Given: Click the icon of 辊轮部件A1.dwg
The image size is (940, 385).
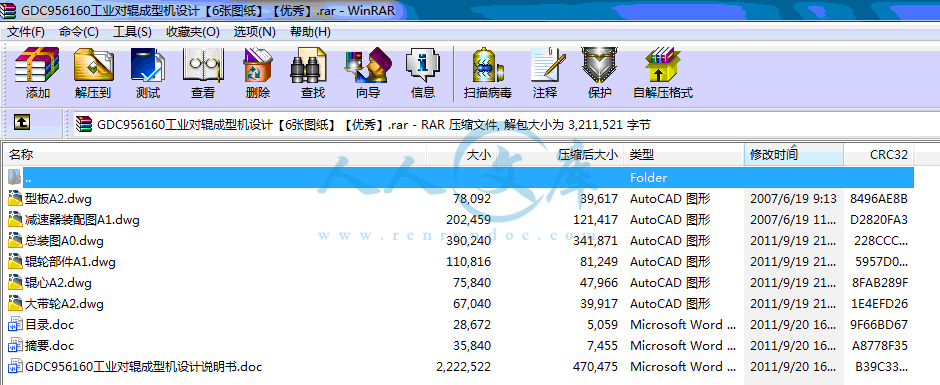Looking at the screenshot, I should (15, 261).
